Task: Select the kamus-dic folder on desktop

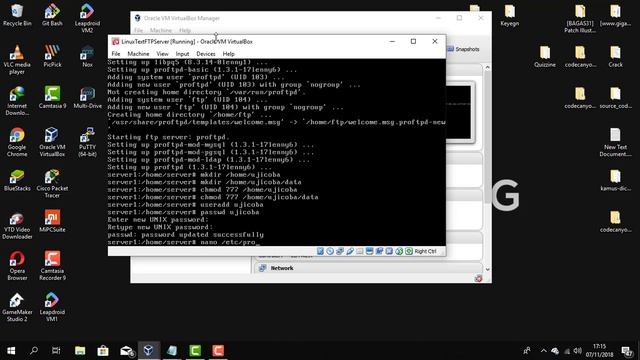Action: point(616,181)
